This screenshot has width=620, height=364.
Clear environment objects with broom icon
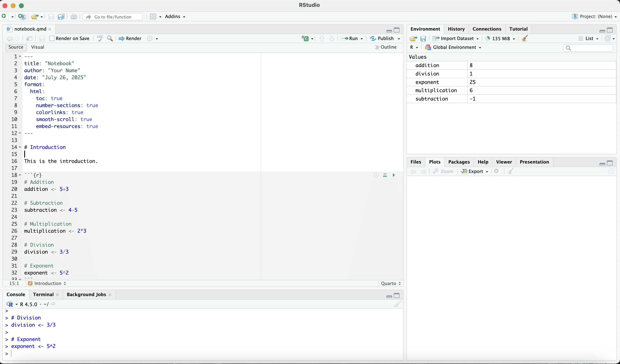pyautogui.click(x=525, y=38)
